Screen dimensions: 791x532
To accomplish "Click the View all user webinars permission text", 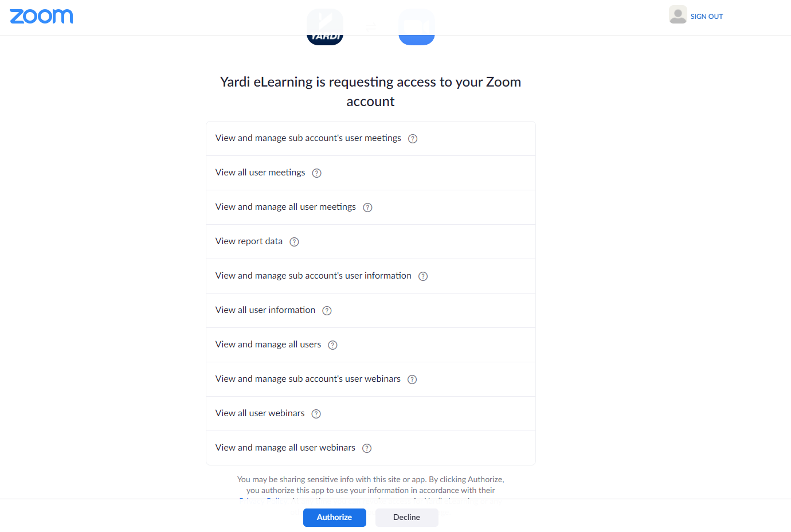I will coord(260,413).
